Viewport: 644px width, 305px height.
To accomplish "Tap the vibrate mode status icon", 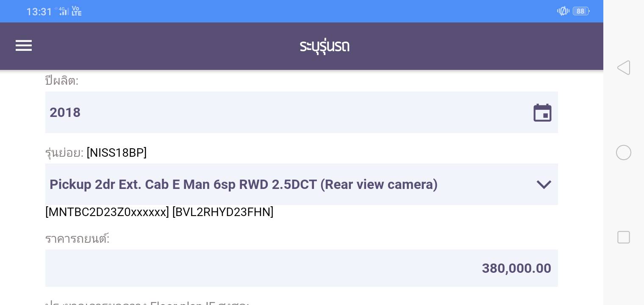I will pyautogui.click(x=563, y=11).
